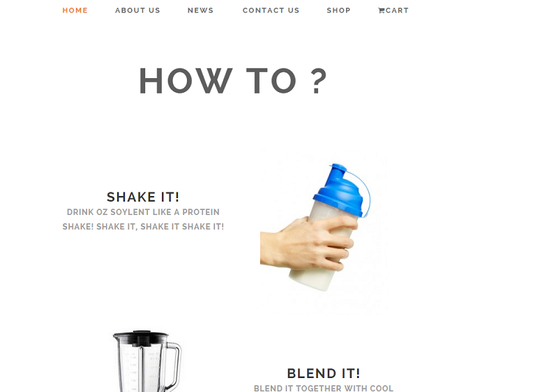Click the 'Shake! Shake it, shake it' line
547x392 pixels.
(x=143, y=227)
